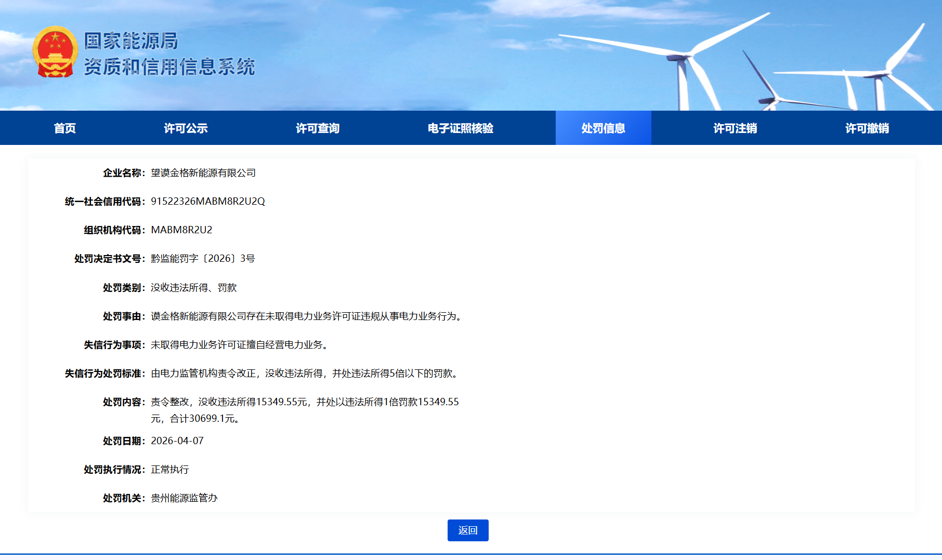The width and height of the screenshot is (942, 560).
Task: Select the 电子证照核验 menu item
Action: pyautogui.click(x=460, y=128)
